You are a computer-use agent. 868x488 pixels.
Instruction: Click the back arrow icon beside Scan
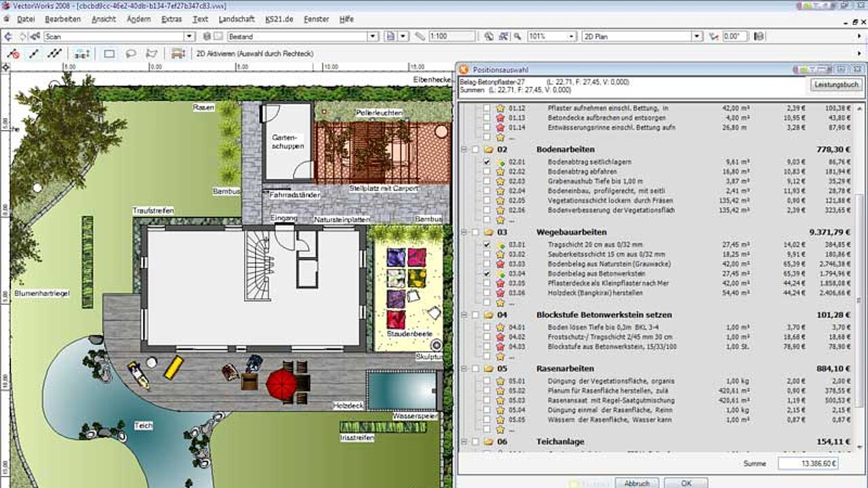8,37
